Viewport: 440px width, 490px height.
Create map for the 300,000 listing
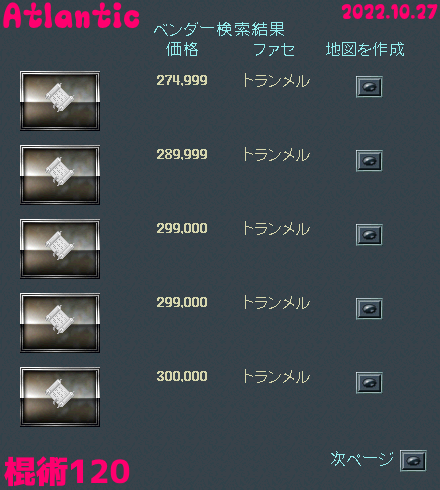[369, 383]
